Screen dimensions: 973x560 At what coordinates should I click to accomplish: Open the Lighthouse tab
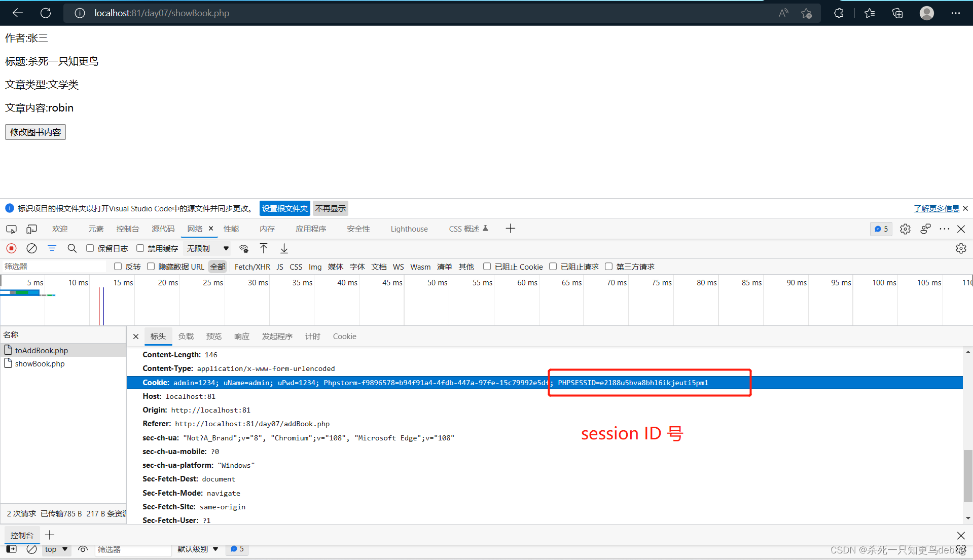coord(409,229)
